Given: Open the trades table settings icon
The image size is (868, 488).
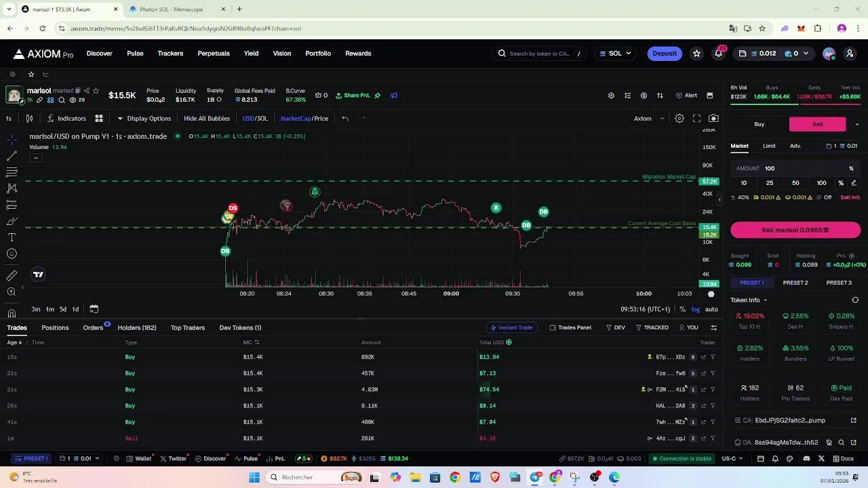Looking at the screenshot, I should [x=713, y=328].
